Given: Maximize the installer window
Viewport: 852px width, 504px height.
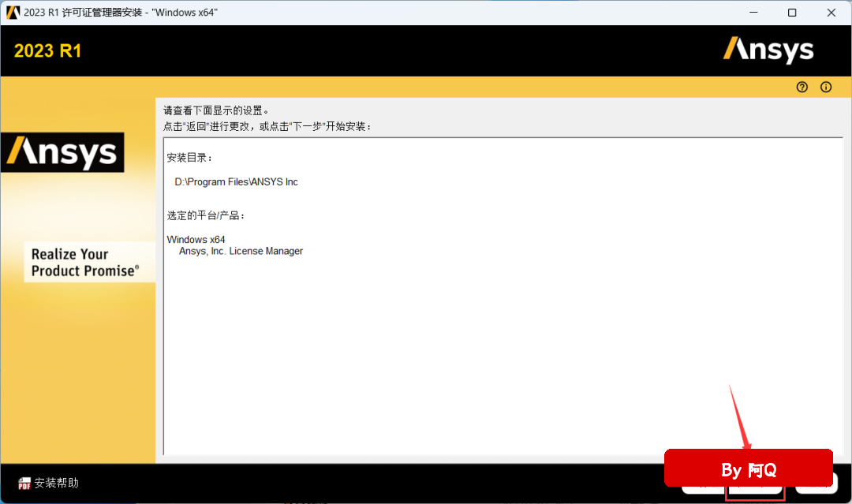Looking at the screenshot, I should click(792, 13).
